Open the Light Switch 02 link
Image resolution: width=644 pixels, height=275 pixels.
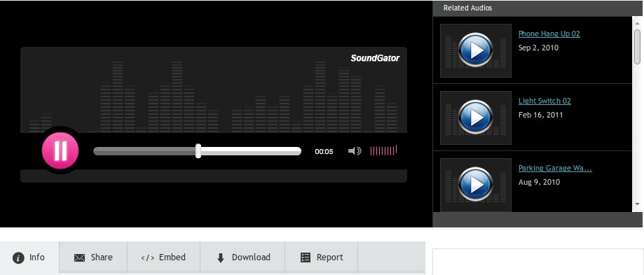click(544, 101)
